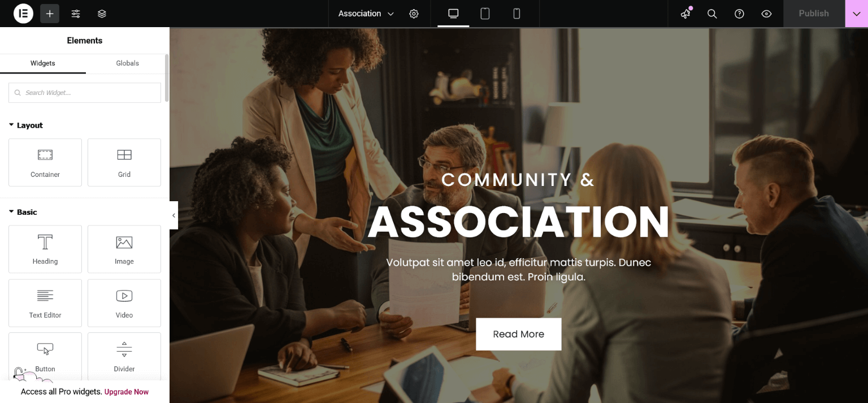Expand save options arrow beside Publish

click(857, 14)
